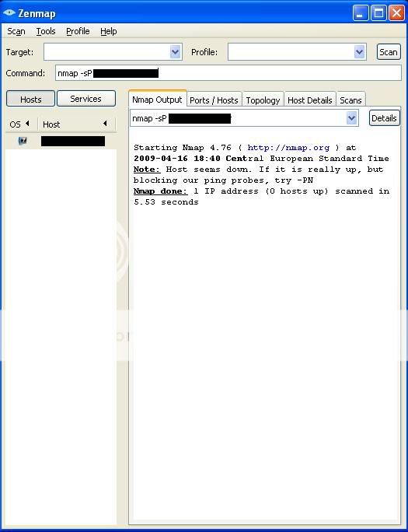Close the Zenmap window
The image size is (408, 532).
396,13
